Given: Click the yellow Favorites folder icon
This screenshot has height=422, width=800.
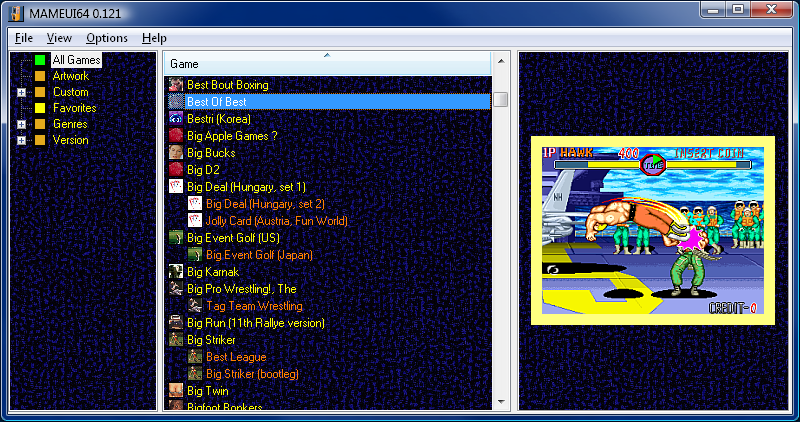Looking at the screenshot, I should 40,108.
